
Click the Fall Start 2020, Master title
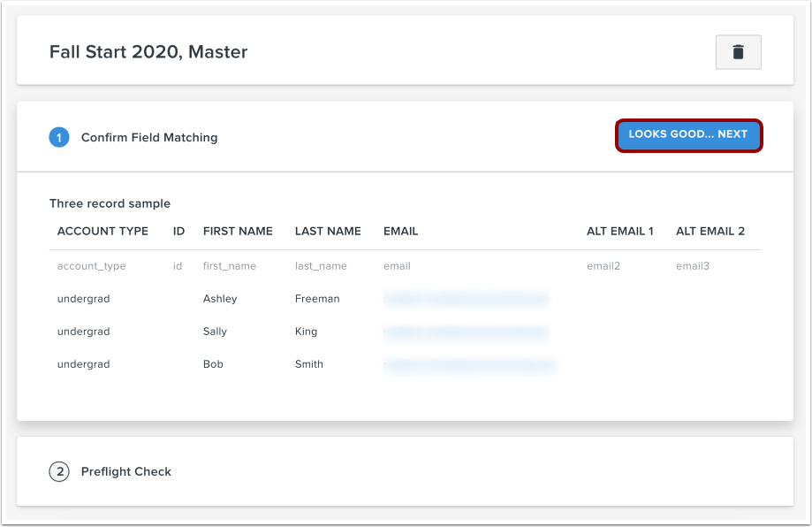pos(148,52)
